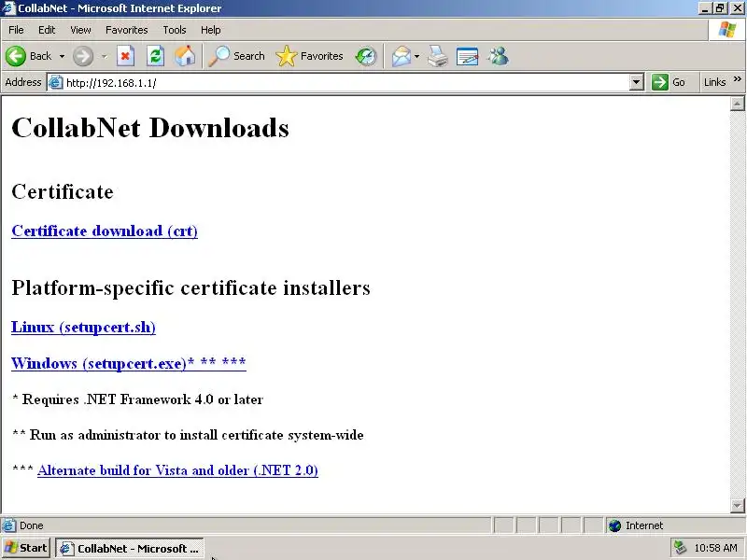Click the scrollbar down arrow
The width and height of the screenshot is (747, 560).
click(737, 505)
